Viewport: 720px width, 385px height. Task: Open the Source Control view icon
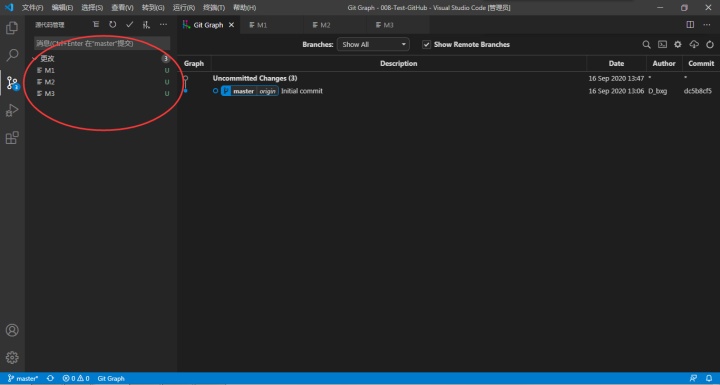(x=12, y=83)
